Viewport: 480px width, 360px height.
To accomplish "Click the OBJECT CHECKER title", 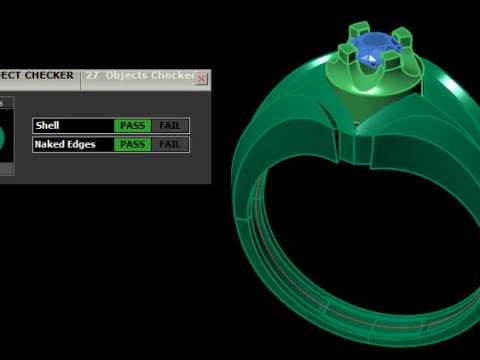I will [x=37, y=75].
